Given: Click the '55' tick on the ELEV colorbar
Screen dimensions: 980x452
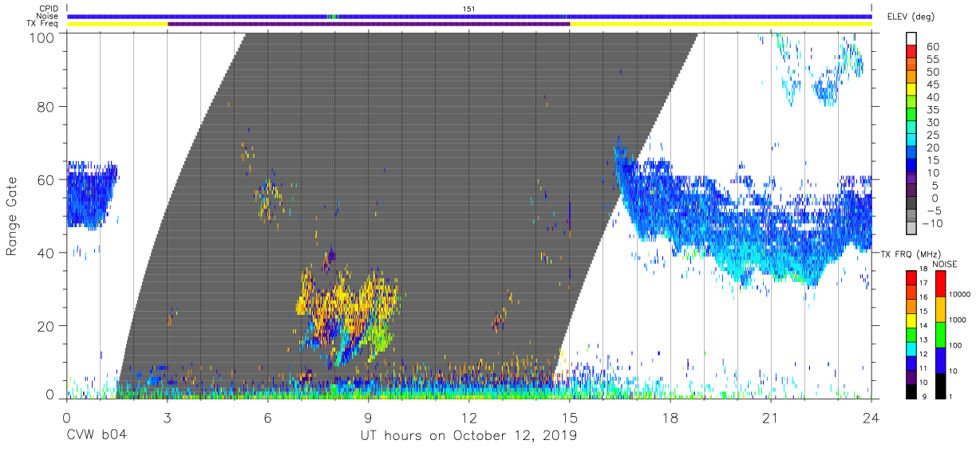Looking at the screenshot, I should pos(931,59).
